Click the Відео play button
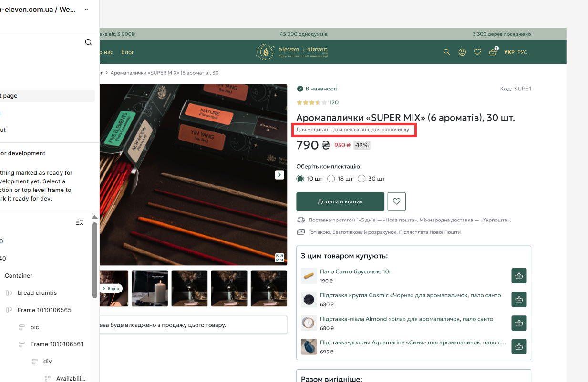 coord(111,289)
